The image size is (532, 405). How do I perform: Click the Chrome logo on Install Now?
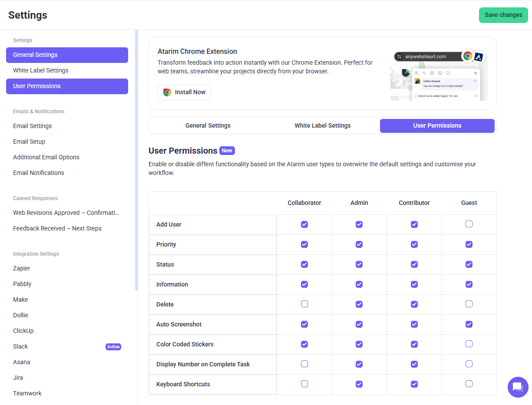coord(167,92)
